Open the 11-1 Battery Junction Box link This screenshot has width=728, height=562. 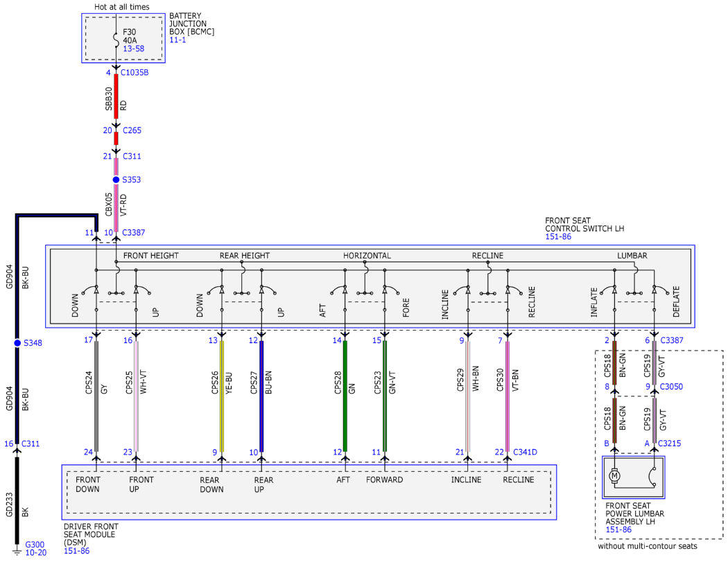click(x=177, y=40)
